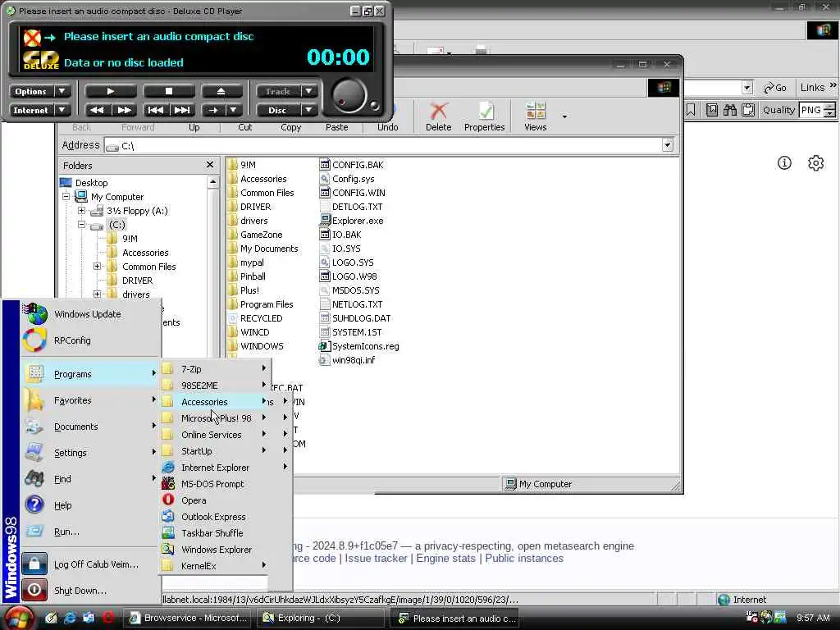Eject the disc in CD Player

pyautogui.click(x=221, y=91)
